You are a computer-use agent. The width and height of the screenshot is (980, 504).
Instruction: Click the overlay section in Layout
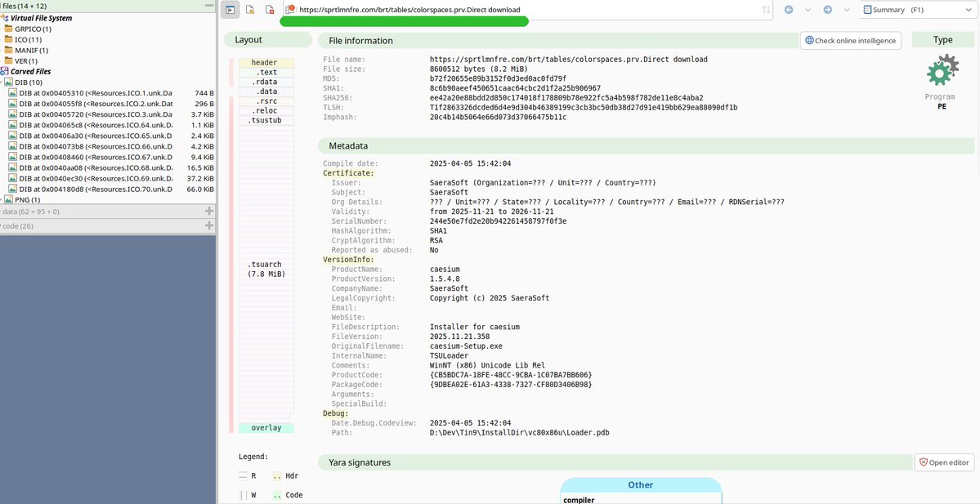click(266, 428)
